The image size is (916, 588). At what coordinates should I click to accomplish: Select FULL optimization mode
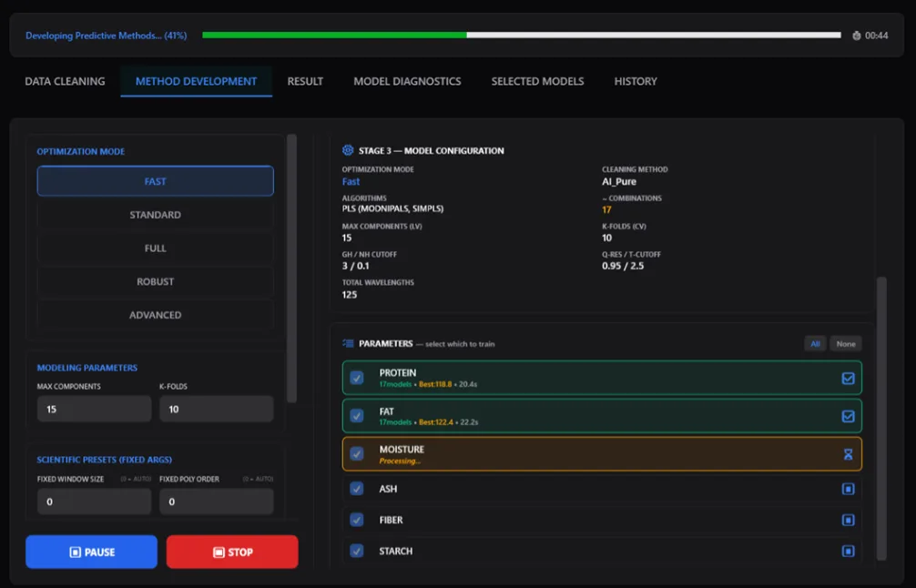point(156,248)
